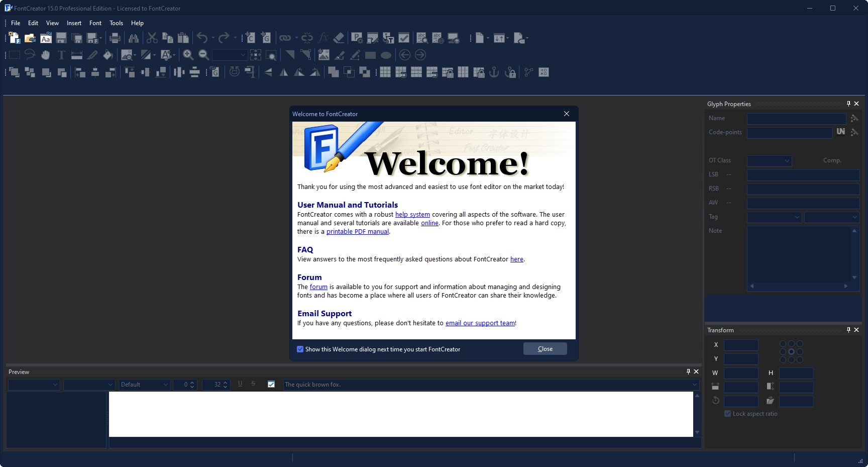Click the eraser icon in top toolbar

339,38
